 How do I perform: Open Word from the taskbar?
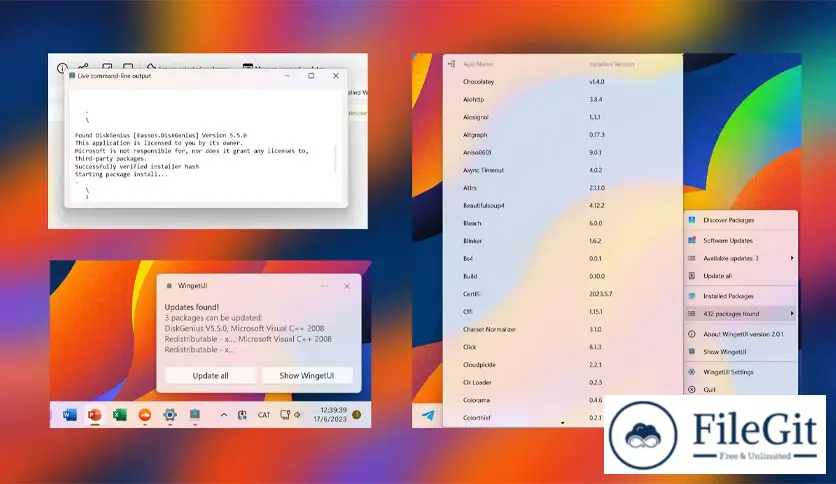[69, 415]
